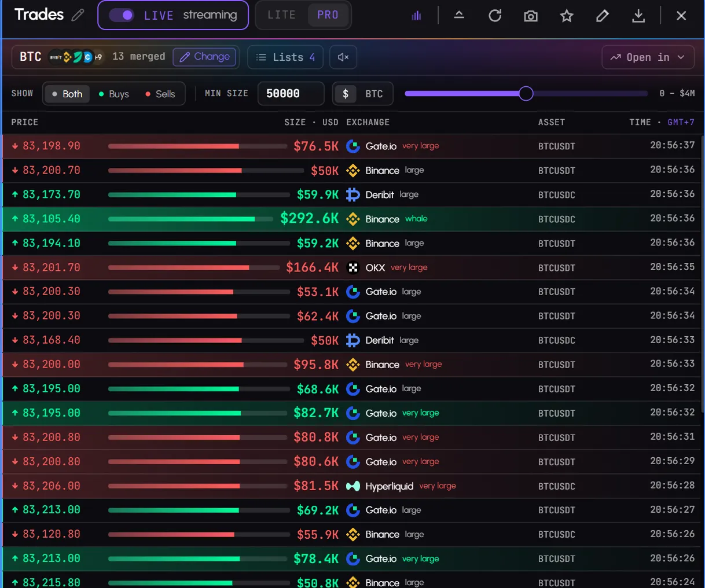Click price 83,201.70 in OKX row
The height and width of the screenshot is (588, 705).
click(x=52, y=267)
